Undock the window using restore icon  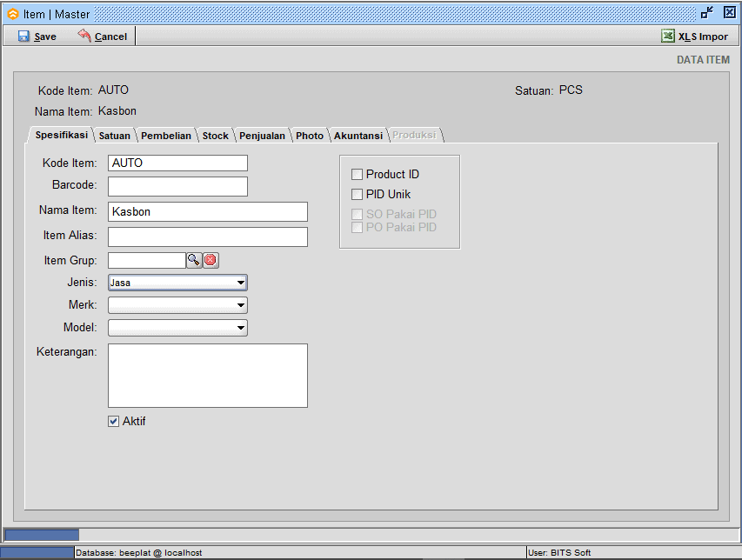click(706, 13)
